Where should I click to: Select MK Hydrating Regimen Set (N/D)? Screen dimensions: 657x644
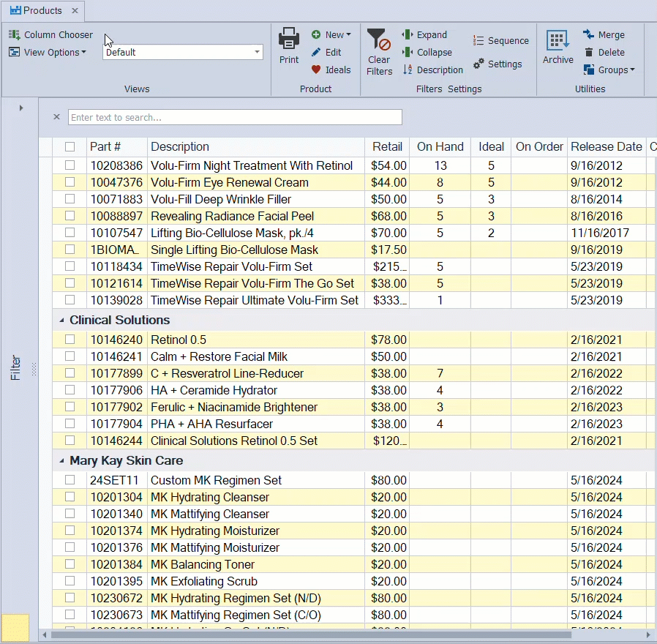coord(236,598)
